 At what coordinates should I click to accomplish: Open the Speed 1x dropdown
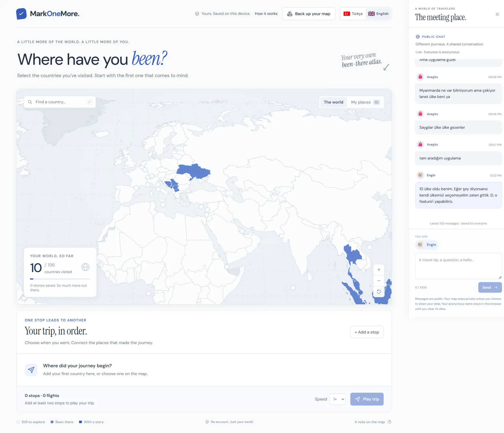pos(338,399)
